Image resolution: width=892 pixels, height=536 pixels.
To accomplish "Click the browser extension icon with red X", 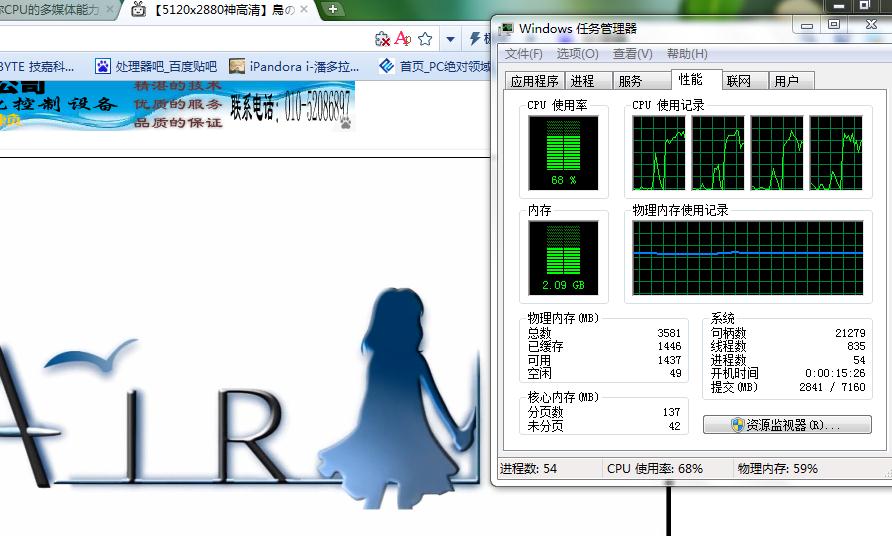I will [x=382, y=39].
